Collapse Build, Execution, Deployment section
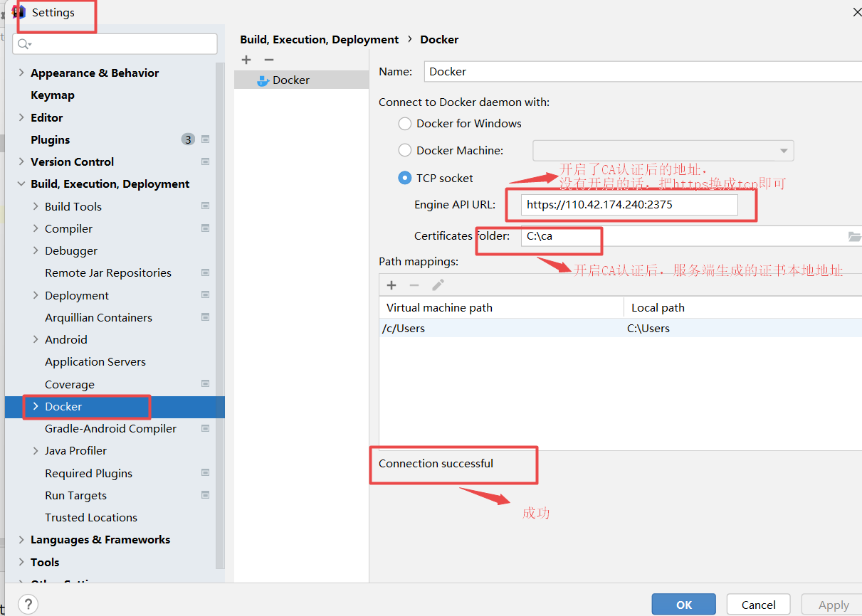Screen dimensions: 862x616 tap(21, 184)
